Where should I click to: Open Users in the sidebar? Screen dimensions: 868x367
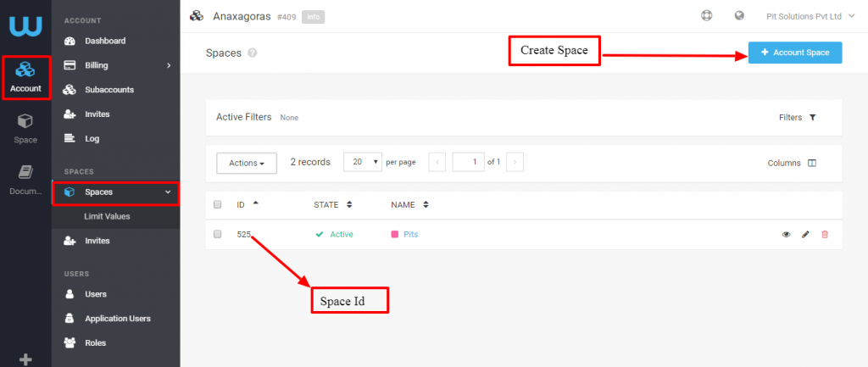coord(96,294)
